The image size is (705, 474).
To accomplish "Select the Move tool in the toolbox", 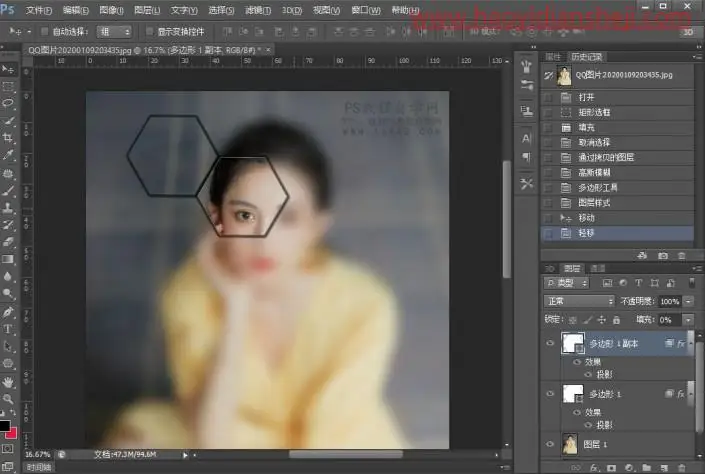I will pyautogui.click(x=8, y=69).
